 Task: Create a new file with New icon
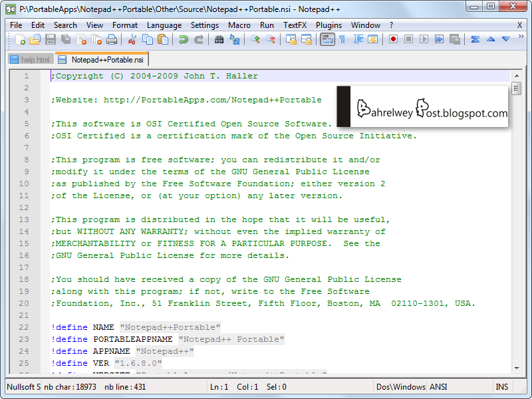click(x=20, y=40)
